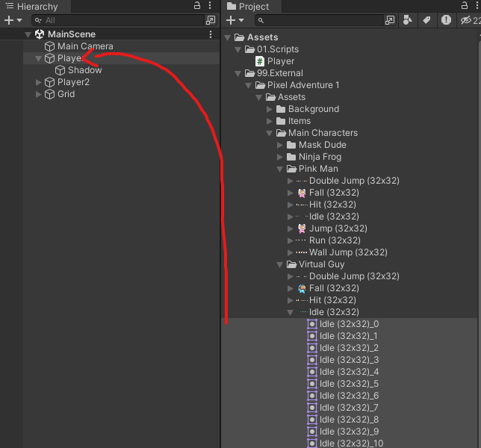Open the Hierarchy panel options menu
Viewport: 481px width, 448px height.
click(210, 5)
